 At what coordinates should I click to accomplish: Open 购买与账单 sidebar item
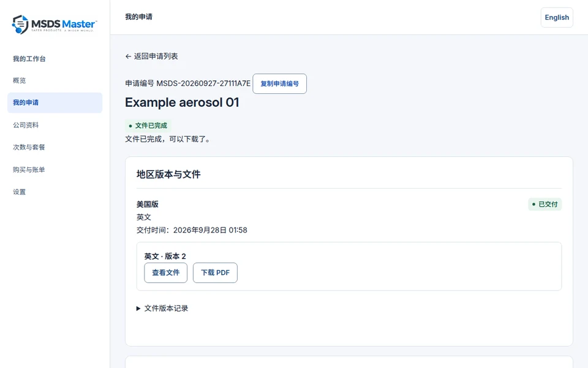pyautogui.click(x=29, y=169)
